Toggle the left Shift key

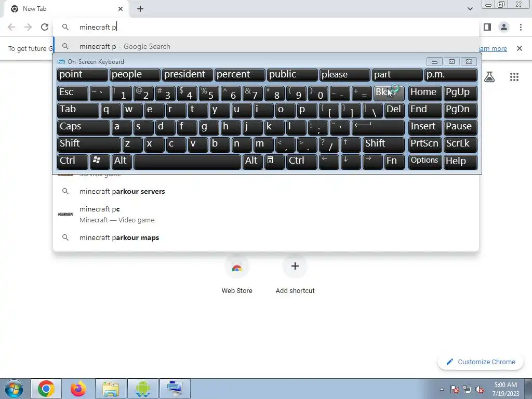coord(89,144)
